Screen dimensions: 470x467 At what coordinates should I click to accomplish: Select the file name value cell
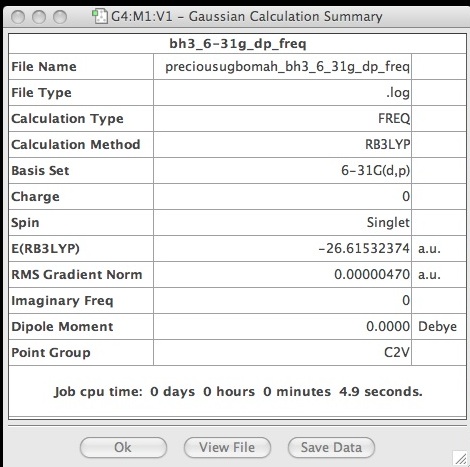point(282,66)
